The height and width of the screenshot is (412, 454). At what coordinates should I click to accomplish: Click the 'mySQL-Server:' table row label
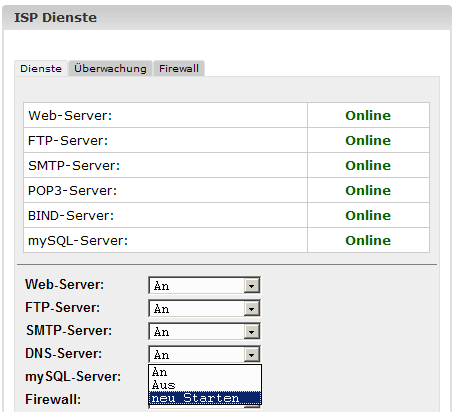78,241
